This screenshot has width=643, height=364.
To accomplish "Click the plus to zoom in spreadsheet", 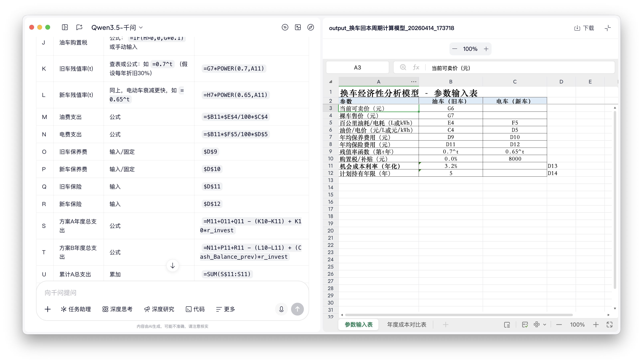I will [x=596, y=325].
